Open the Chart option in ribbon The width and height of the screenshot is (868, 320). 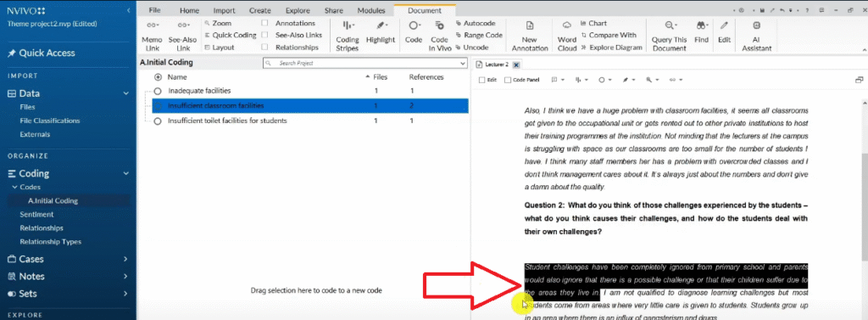point(594,23)
